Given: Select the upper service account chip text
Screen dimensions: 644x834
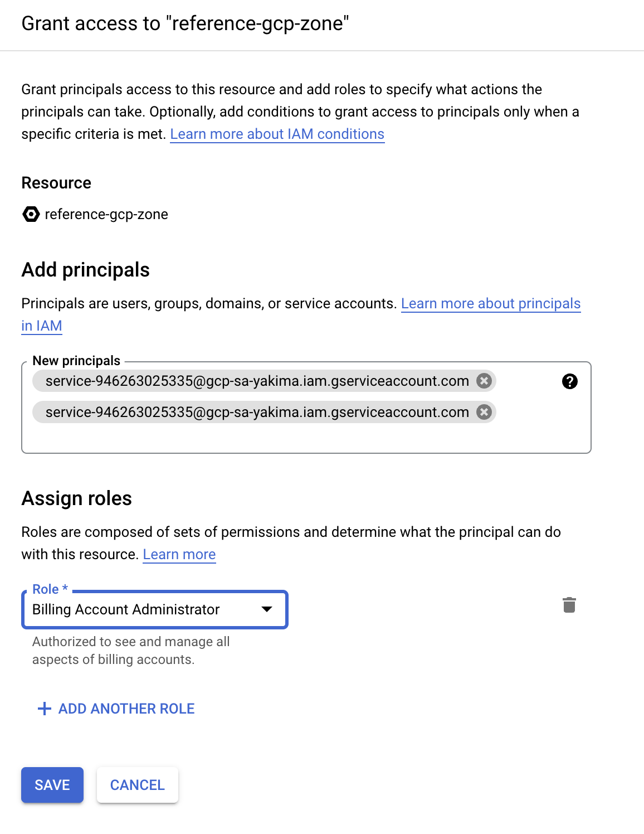Looking at the screenshot, I should (257, 381).
